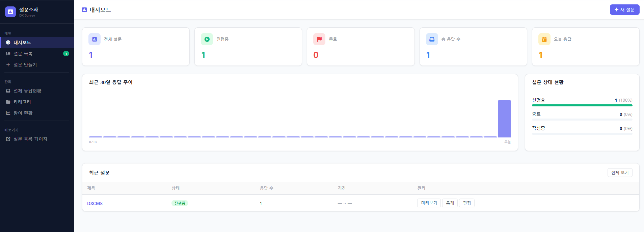Click 미리보기 for the DXCMS survey
The image size is (644, 232).
point(429,203)
